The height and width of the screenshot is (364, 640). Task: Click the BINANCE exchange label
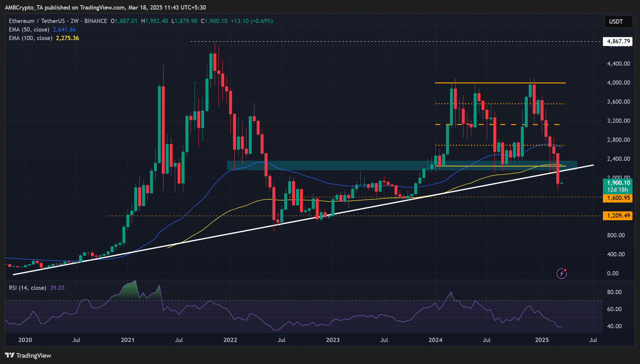(96, 21)
